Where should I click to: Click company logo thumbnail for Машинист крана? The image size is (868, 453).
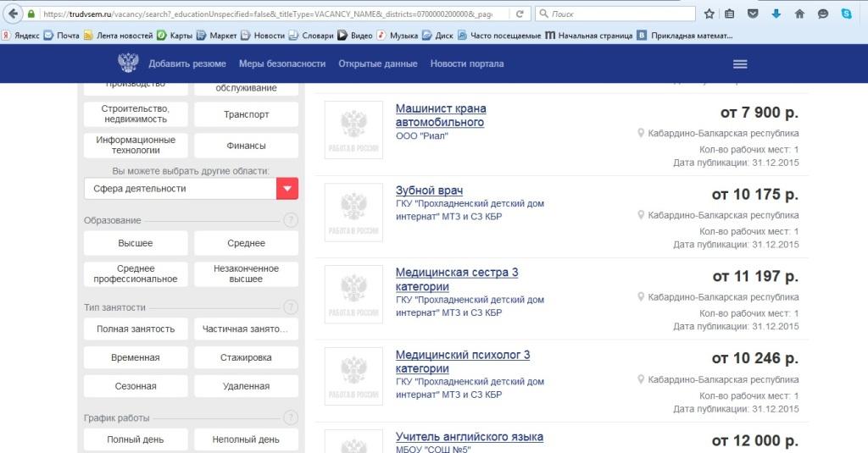pyautogui.click(x=353, y=130)
